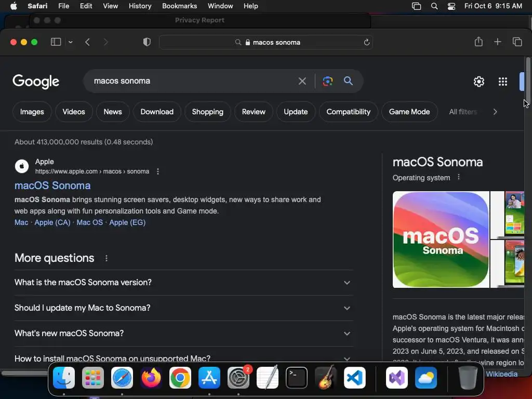The height and width of the screenshot is (399, 532).
Task: Open the File menu
Action: tap(63, 6)
